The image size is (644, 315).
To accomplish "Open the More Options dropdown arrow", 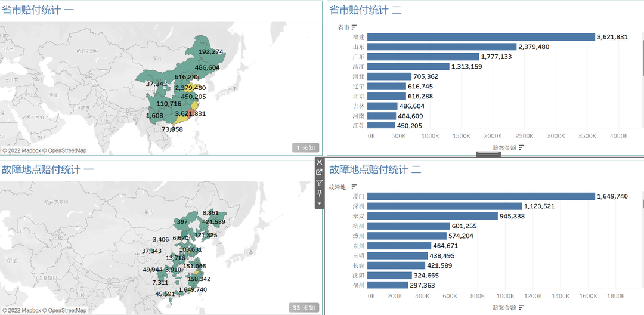I will (320, 203).
